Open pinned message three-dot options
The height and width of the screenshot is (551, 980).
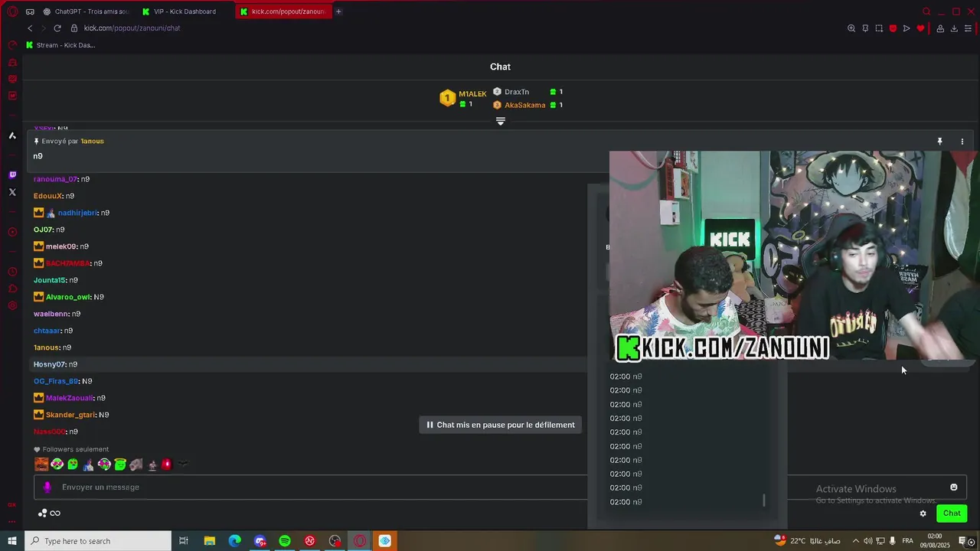click(962, 142)
